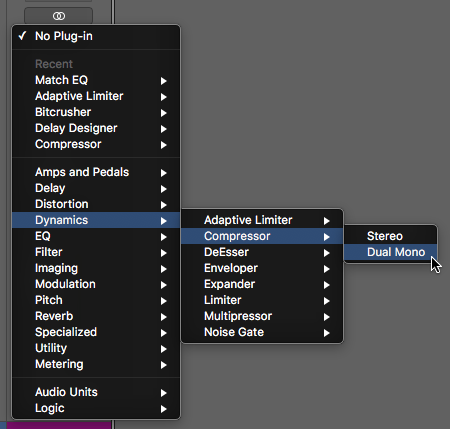The image size is (450, 429).
Task: Open the EQ plug-in category
Action: coord(96,236)
